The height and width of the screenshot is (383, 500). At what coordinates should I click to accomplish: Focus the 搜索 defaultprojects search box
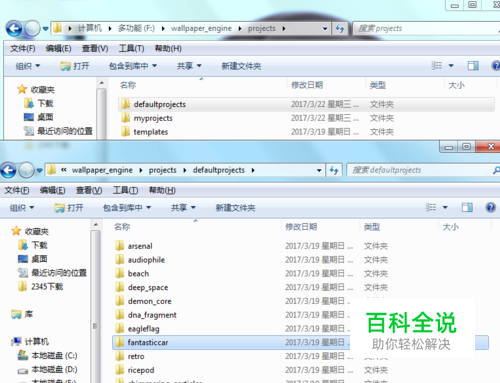tap(423, 170)
